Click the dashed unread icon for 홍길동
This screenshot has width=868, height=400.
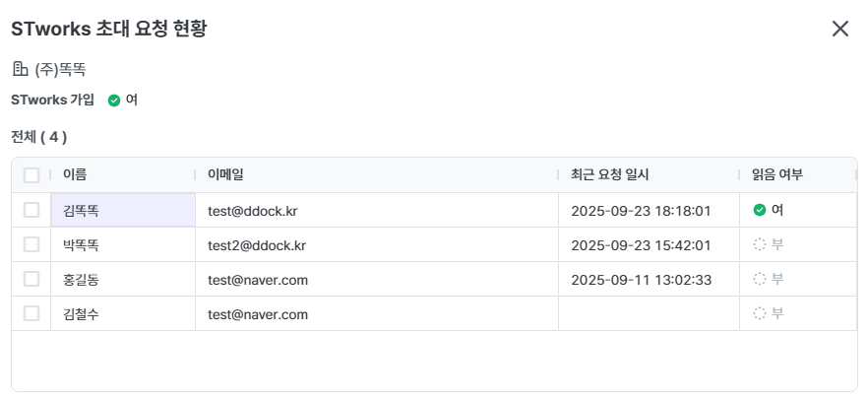coord(759,279)
